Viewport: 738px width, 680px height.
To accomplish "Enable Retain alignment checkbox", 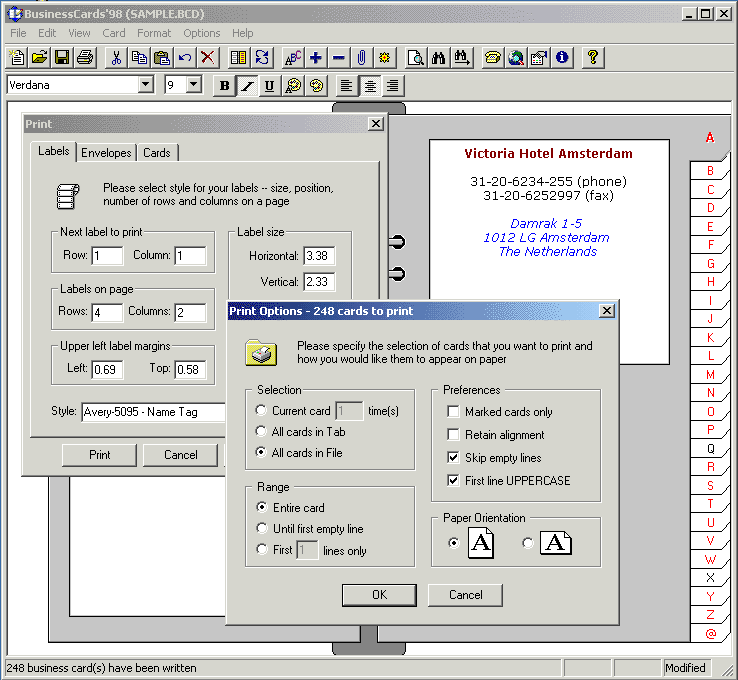I will 453,434.
